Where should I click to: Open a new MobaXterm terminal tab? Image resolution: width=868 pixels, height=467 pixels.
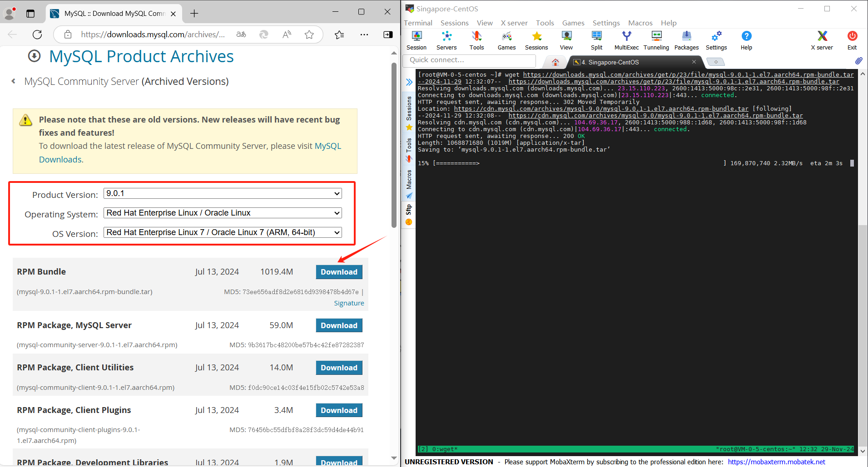(716, 62)
